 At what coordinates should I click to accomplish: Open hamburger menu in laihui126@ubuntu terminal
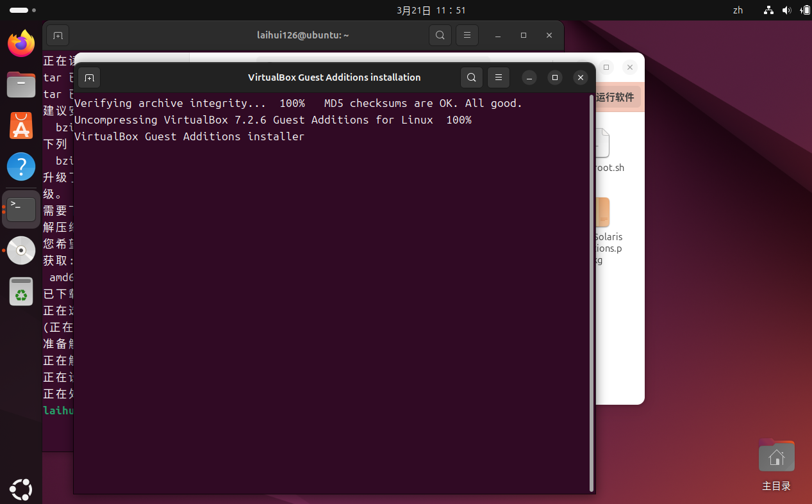pos(467,35)
